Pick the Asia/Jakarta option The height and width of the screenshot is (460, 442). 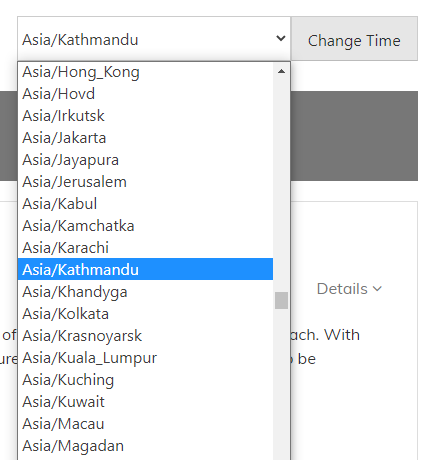coord(146,138)
